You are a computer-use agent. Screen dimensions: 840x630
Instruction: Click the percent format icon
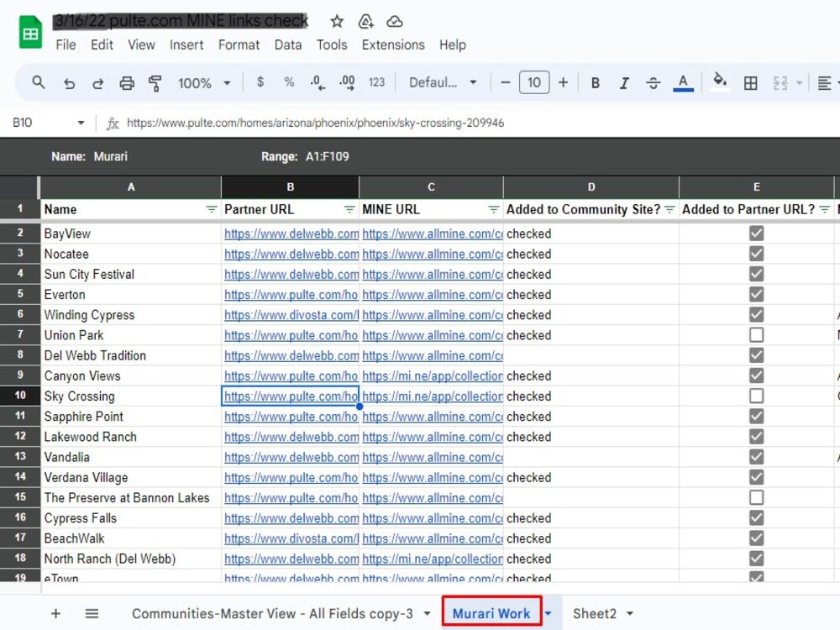[x=289, y=83]
